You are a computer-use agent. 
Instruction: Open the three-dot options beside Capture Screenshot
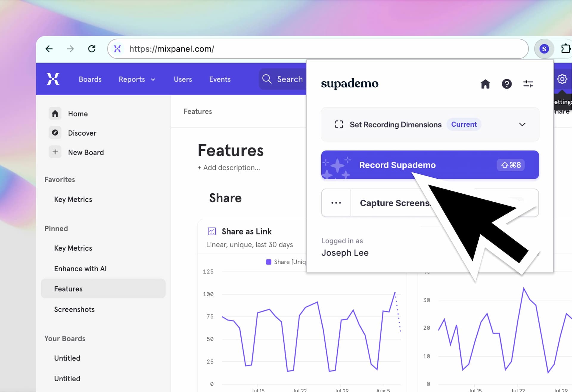[336, 203]
